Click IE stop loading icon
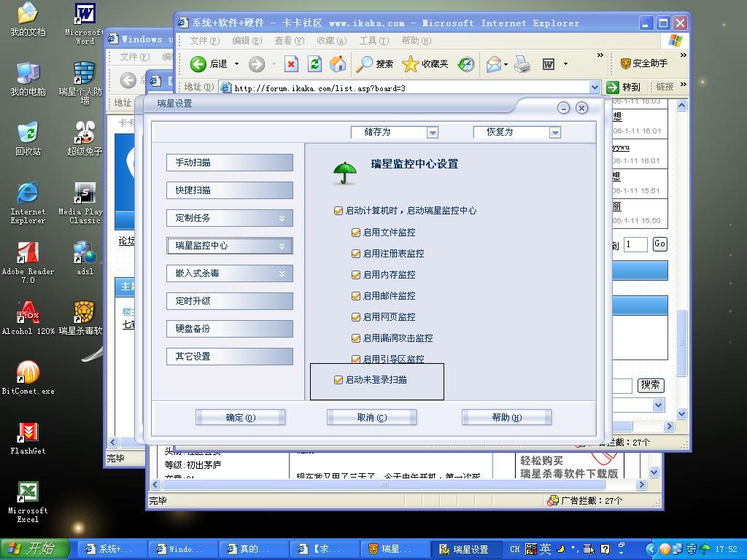The image size is (747, 560). click(x=291, y=64)
